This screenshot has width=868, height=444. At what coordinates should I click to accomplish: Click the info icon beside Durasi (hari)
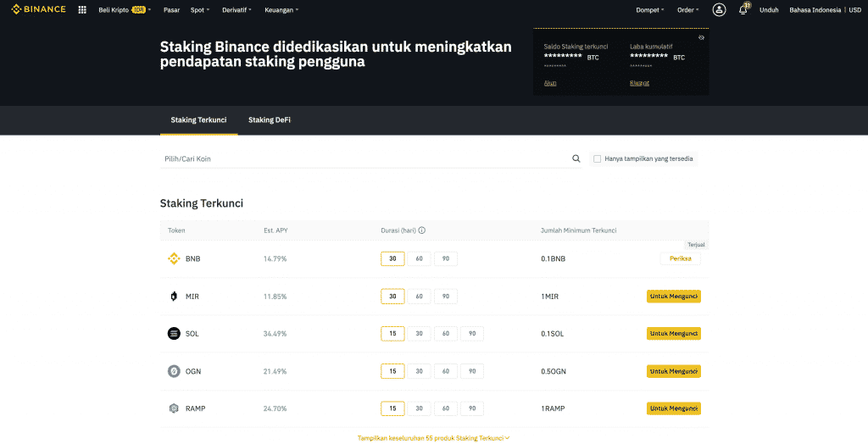tap(421, 230)
